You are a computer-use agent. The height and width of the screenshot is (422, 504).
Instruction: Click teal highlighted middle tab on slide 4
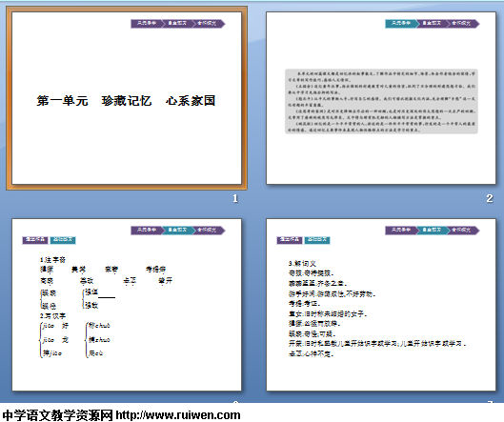tap(433, 231)
